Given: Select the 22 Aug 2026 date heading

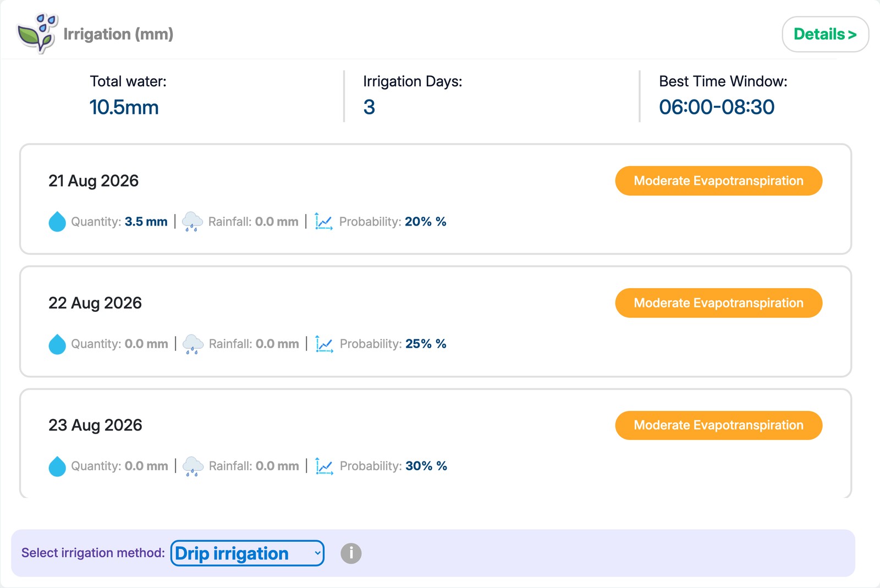Looking at the screenshot, I should (95, 303).
